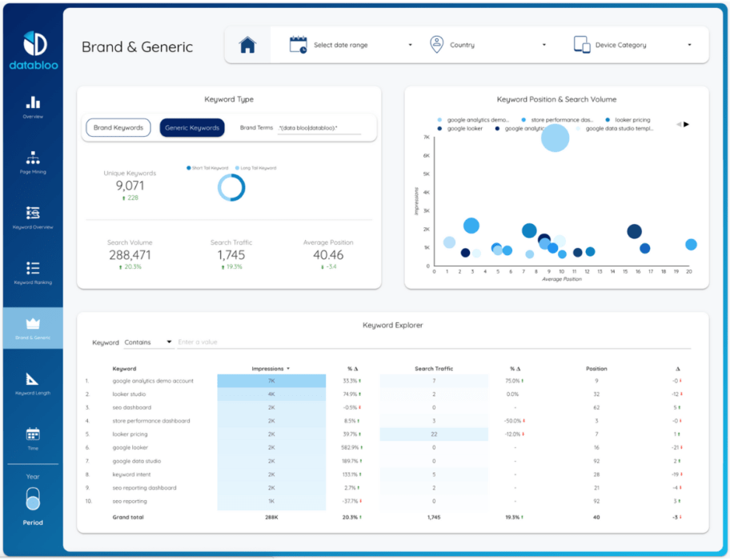
Task: Open the Overview bar chart icon
Action: tap(33, 102)
